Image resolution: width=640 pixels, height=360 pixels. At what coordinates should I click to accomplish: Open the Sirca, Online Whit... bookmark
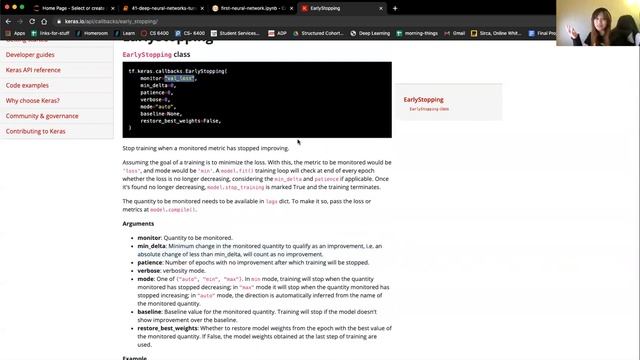click(x=496, y=33)
